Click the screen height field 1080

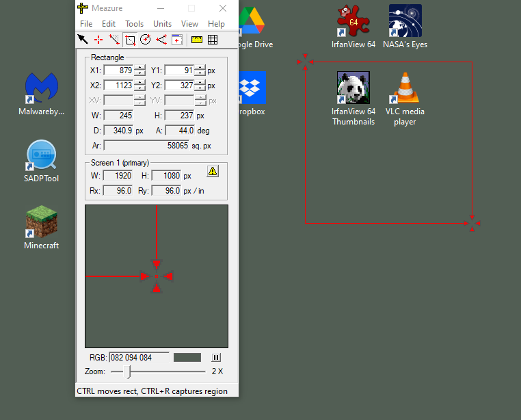(x=166, y=176)
